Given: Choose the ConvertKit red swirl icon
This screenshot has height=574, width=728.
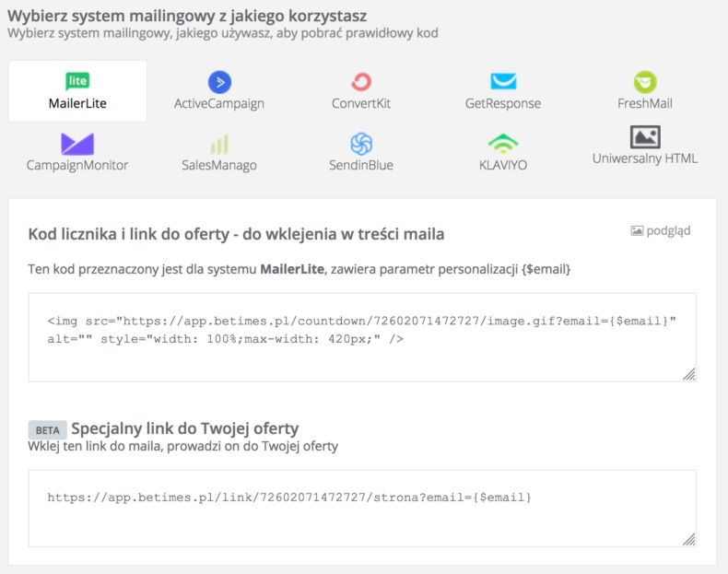Looking at the screenshot, I should tap(361, 82).
